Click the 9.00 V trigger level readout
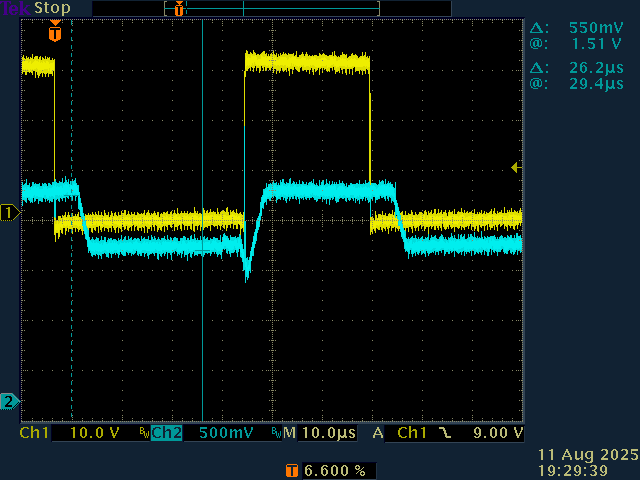The height and width of the screenshot is (480, 640). point(496,433)
